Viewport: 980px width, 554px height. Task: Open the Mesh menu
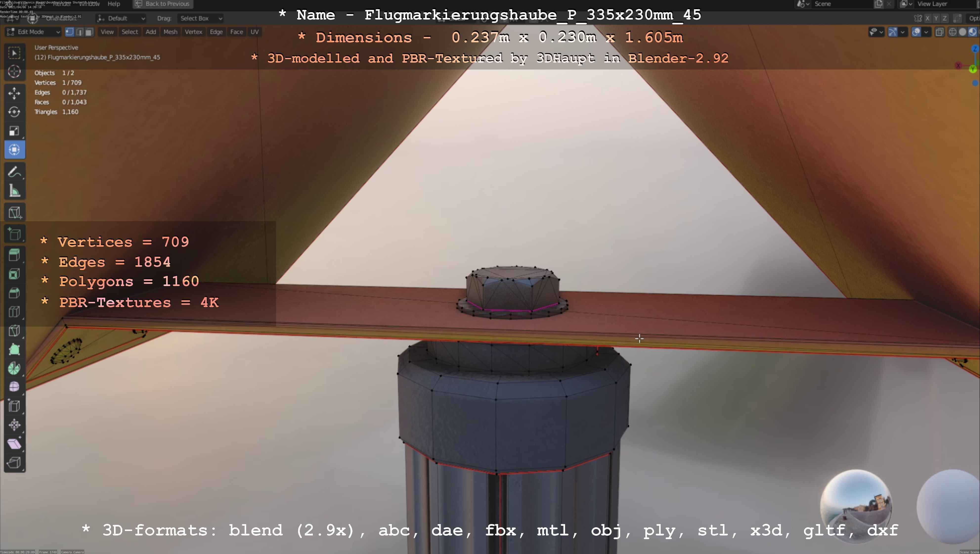(170, 32)
